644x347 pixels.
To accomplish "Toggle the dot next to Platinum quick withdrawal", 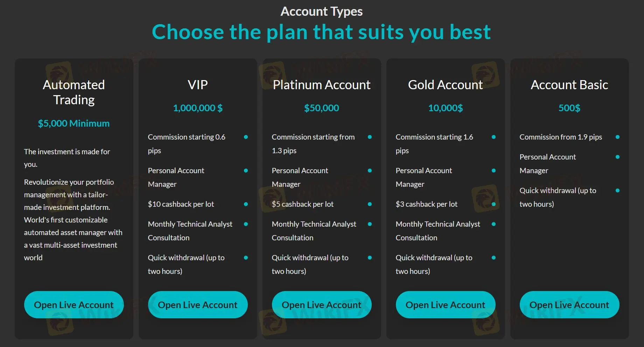I will (x=370, y=258).
